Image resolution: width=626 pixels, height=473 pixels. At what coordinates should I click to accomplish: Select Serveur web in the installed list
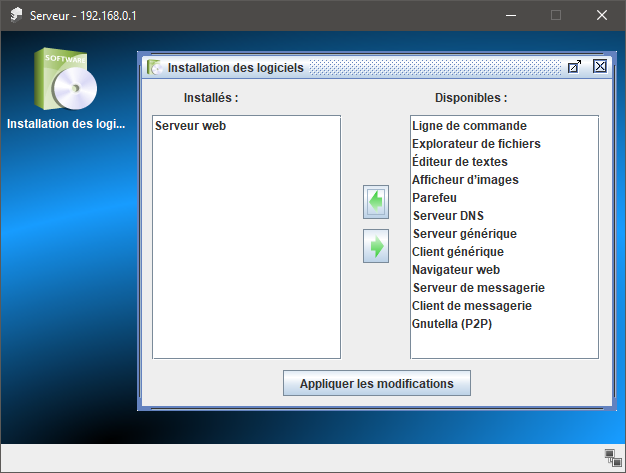click(x=191, y=126)
